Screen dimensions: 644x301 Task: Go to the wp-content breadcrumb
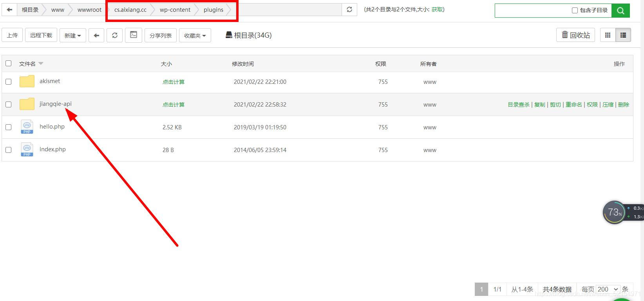(x=175, y=10)
